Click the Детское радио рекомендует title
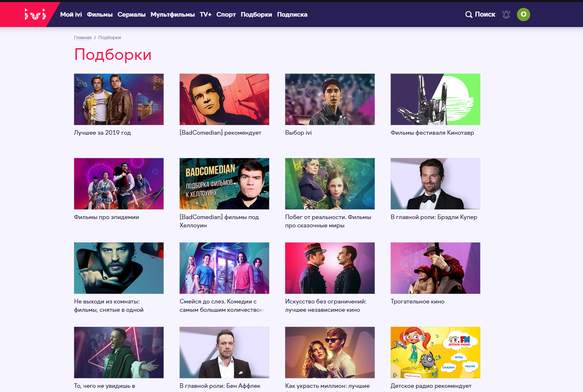The image size is (583, 392). tap(431, 386)
